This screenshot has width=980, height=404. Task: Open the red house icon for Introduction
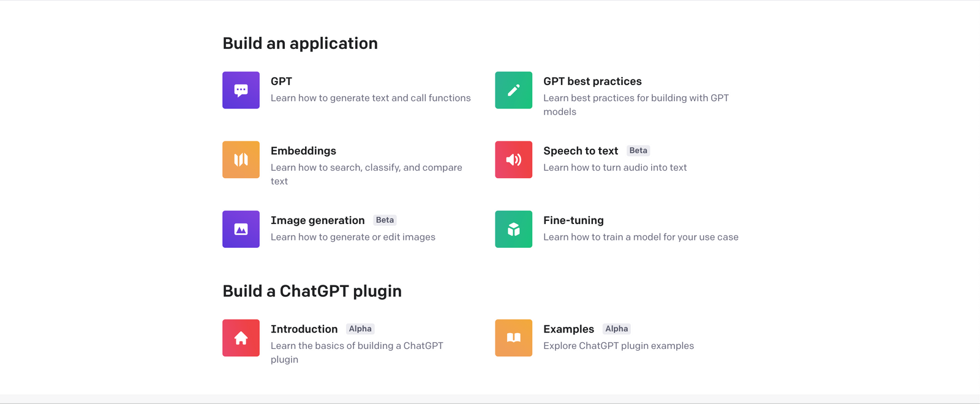(x=241, y=337)
